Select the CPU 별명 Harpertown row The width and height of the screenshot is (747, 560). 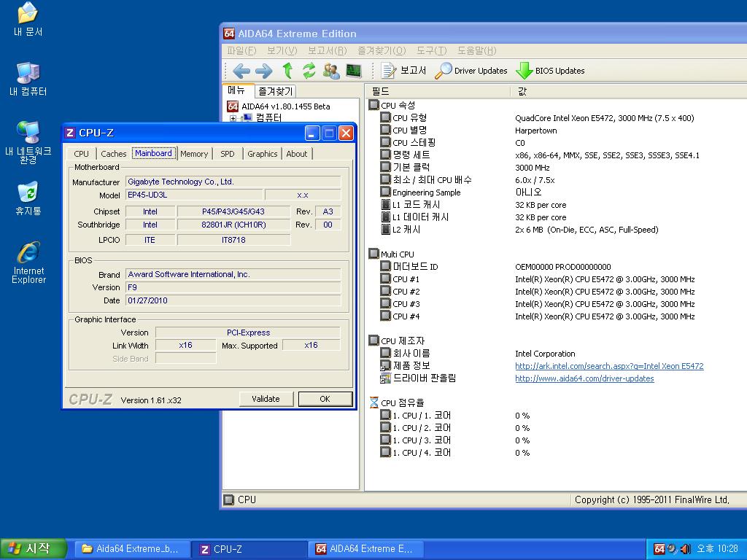tap(468, 130)
